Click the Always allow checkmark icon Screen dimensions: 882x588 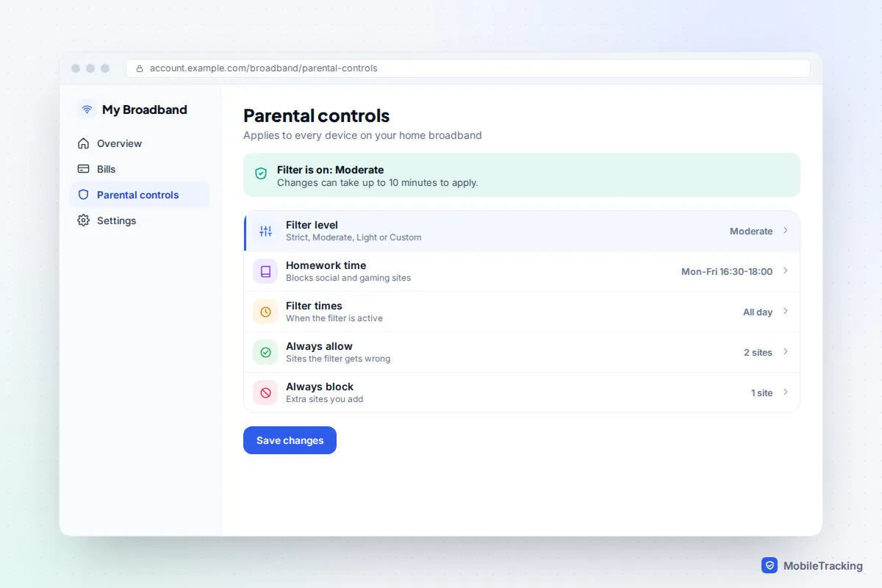coord(265,352)
